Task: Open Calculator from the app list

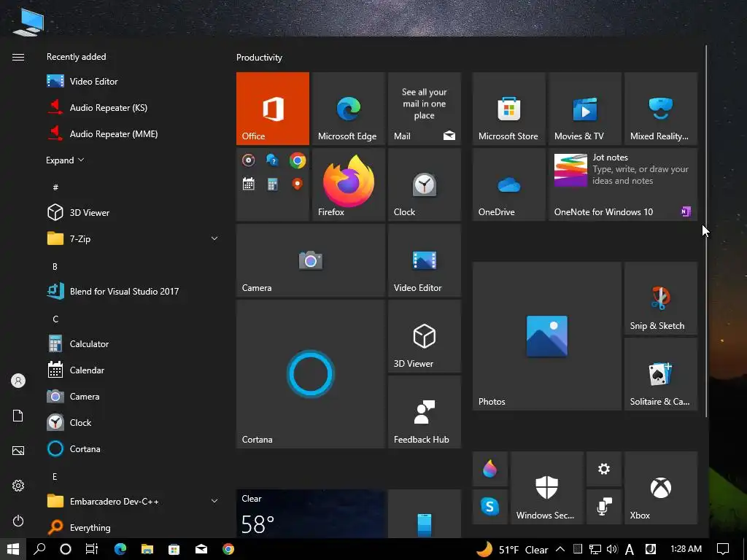Action: click(x=133, y=344)
